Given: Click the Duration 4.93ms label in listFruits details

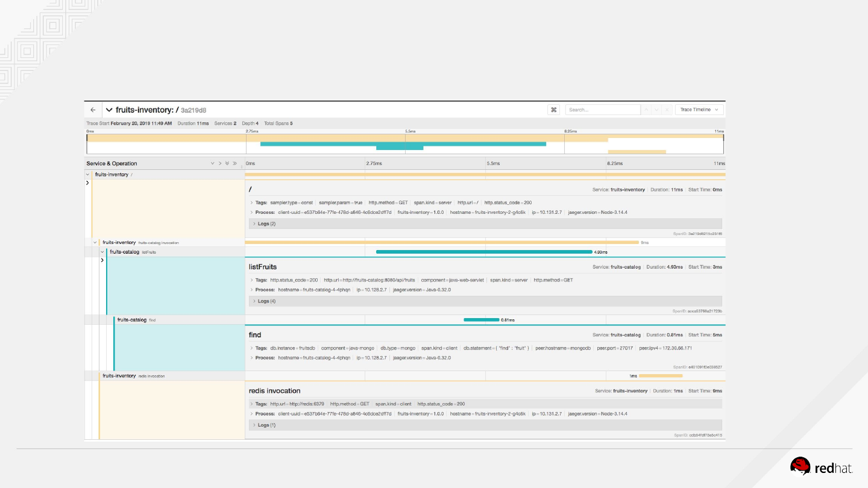Looking at the screenshot, I should click(664, 267).
